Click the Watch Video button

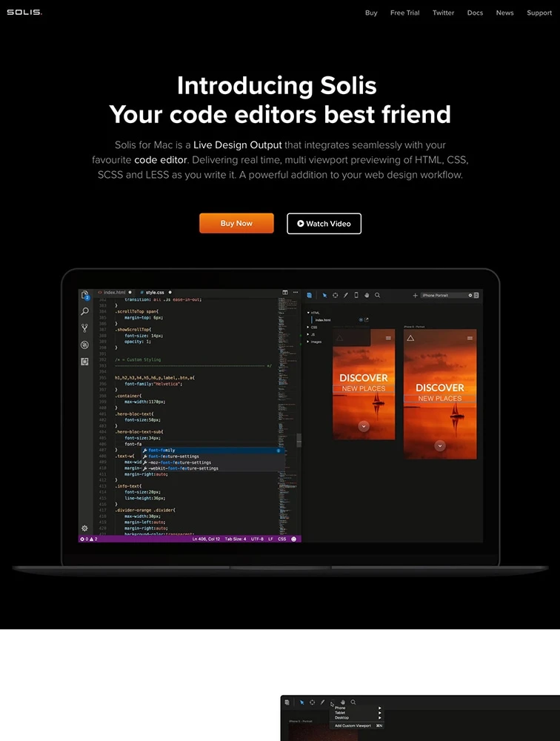pyautogui.click(x=324, y=223)
